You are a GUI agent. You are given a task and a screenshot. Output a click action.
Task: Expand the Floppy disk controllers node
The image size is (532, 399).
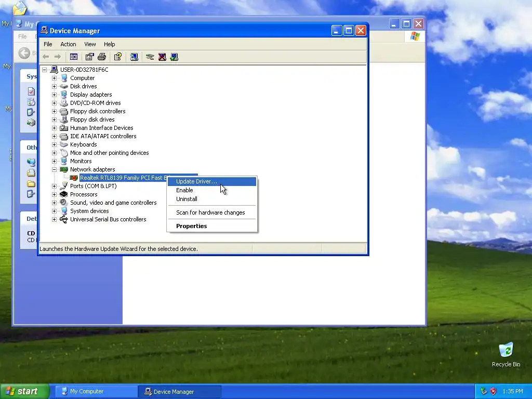point(54,111)
